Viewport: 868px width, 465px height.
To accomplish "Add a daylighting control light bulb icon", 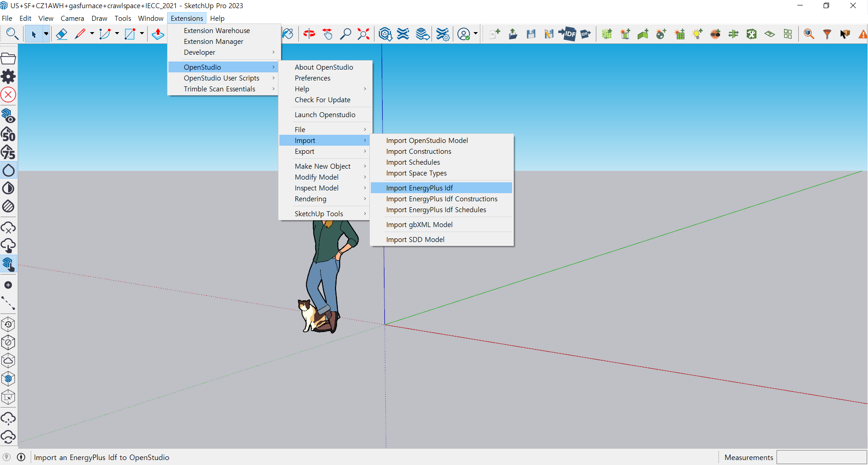I will [697, 34].
